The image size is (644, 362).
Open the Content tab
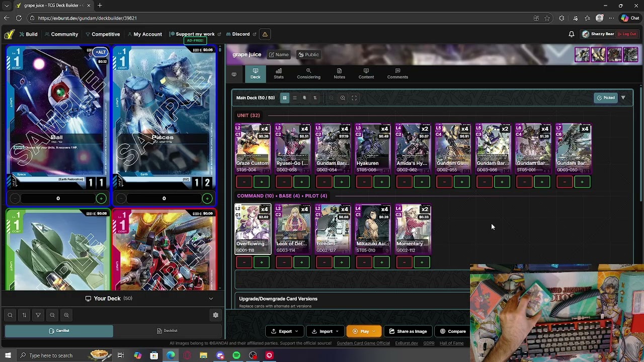[x=366, y=74]
